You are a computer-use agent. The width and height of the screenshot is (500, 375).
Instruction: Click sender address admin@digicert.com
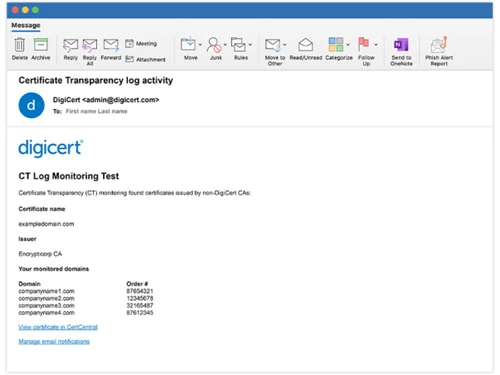[121, 100]
